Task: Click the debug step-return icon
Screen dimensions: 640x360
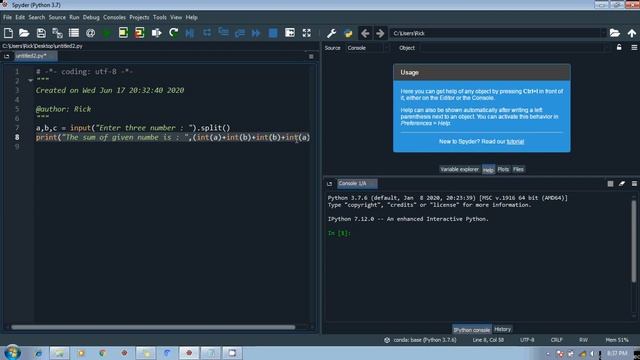Action: (240, 33)
